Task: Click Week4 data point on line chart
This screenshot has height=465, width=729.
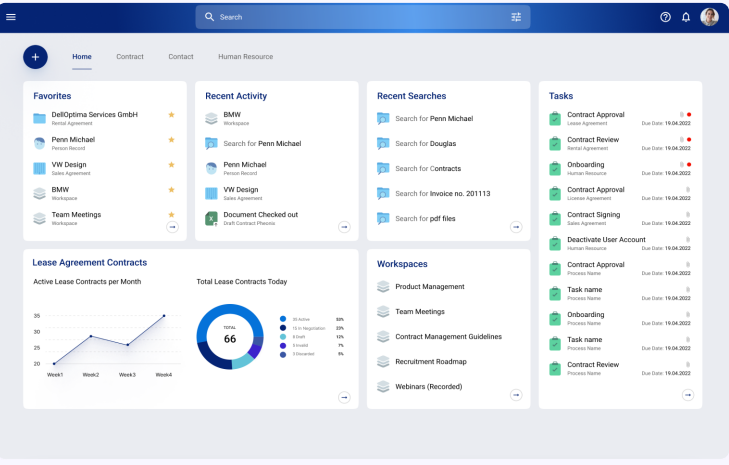Action: click(x=164, y=316)
